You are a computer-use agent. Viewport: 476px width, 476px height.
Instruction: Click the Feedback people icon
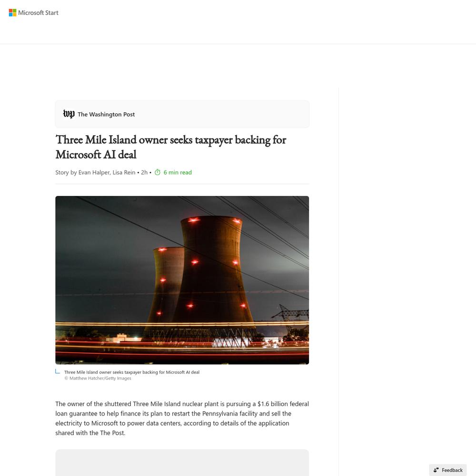coord(436,470)
